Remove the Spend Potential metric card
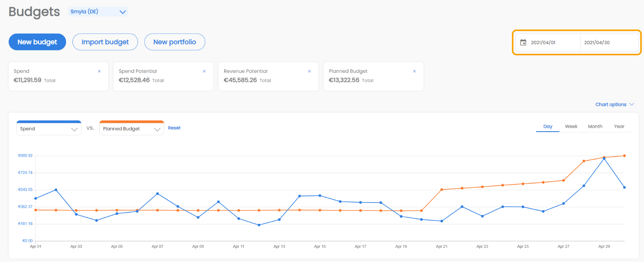The image size is (644, 262). coord(204,71)
